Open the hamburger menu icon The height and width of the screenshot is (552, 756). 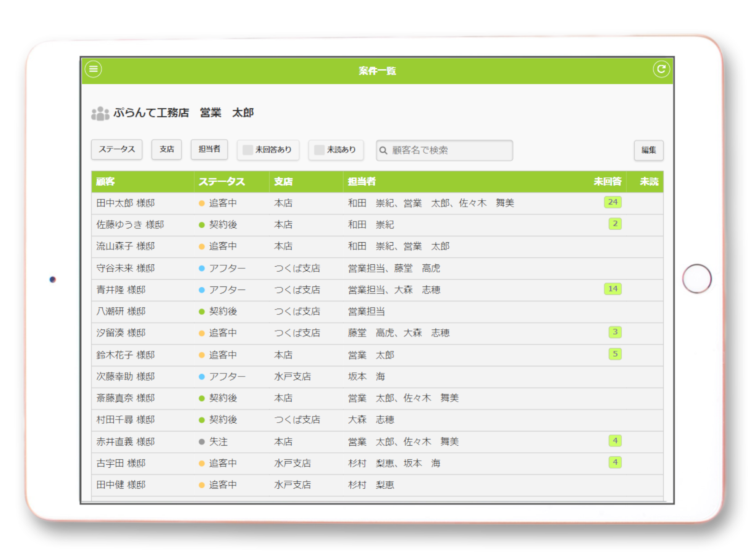pyautogui.click(x=94, y=69)
